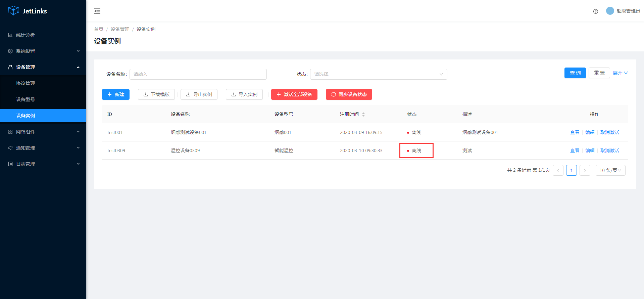Activate all devices with the red button
Viewport: 644px width, 299px height.
point(294,94)
